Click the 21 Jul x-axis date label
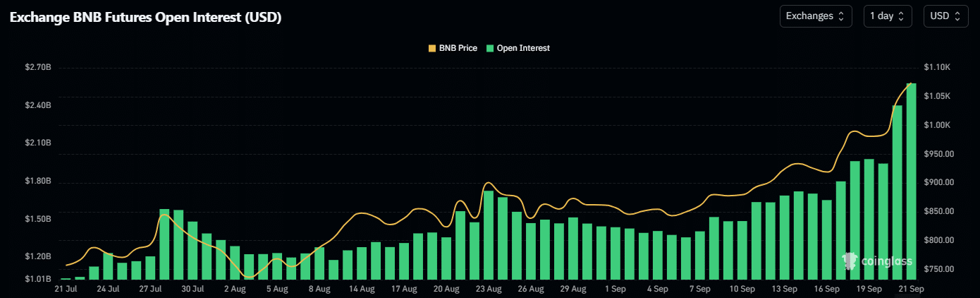 click(x=66, y=289)
